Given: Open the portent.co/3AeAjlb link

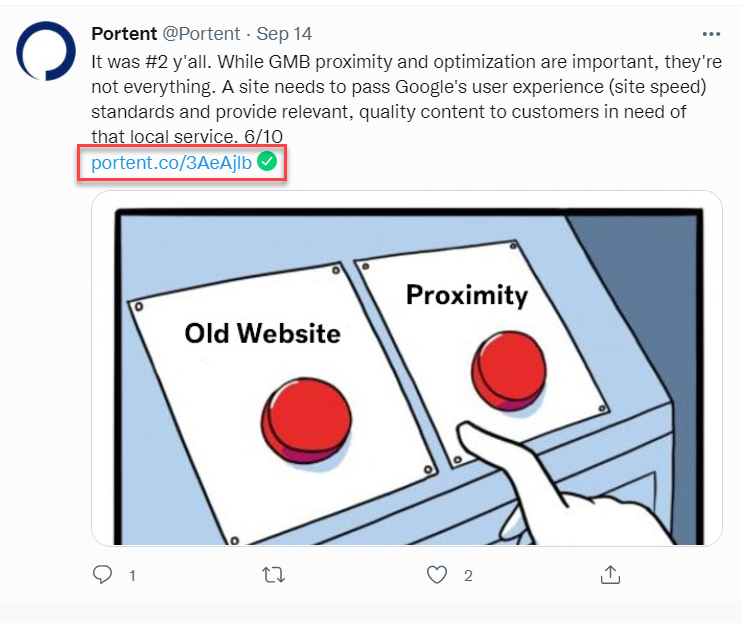Looking at the screenshot, I should tap(171, 163).
